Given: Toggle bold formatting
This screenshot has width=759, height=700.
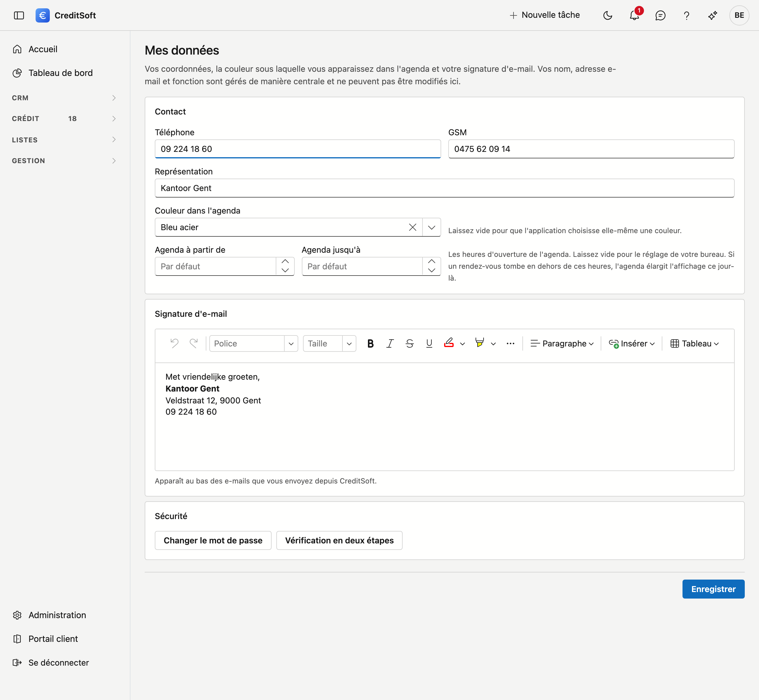Looking at the screenshot, I should coord(371,343).
